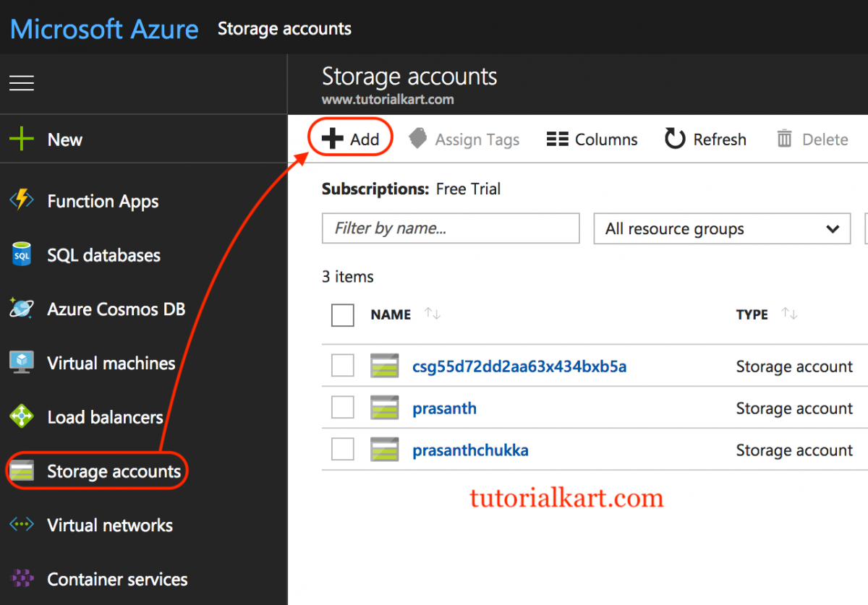
Task: Open the hamburger menu
Action: (21, 83)
